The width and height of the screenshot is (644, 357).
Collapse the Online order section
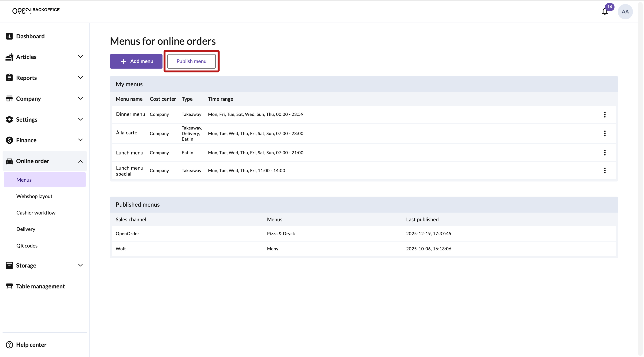(x=80, y=161)
